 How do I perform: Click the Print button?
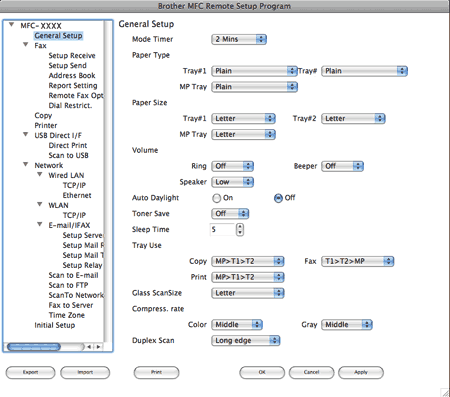coord(156,372)
